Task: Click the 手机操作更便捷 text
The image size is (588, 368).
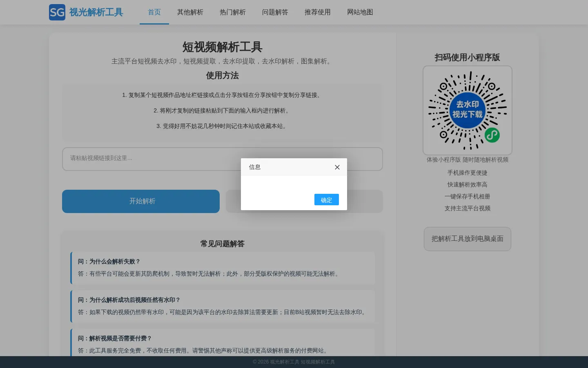Action: (x=468, y=173)
